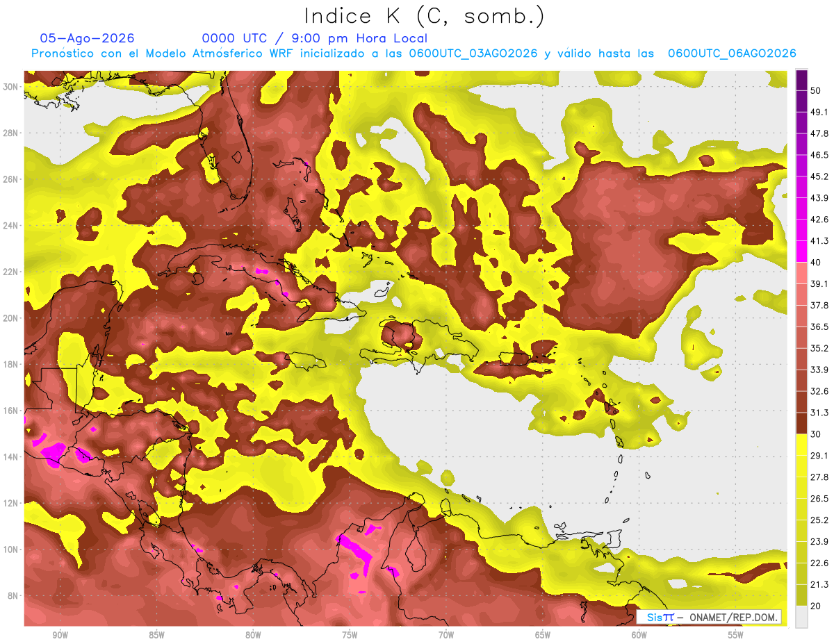Click the 75W longitude label
The image size is (834, 644).
click(x=350, y=635)
